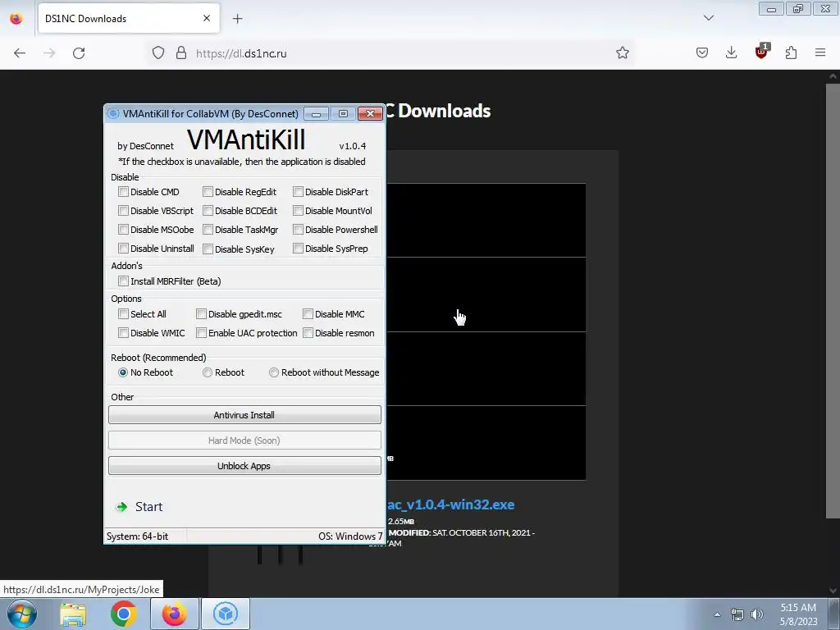
Task: Open the taskbar clock showing 5:15 AM
Action: tap(798, 614)
